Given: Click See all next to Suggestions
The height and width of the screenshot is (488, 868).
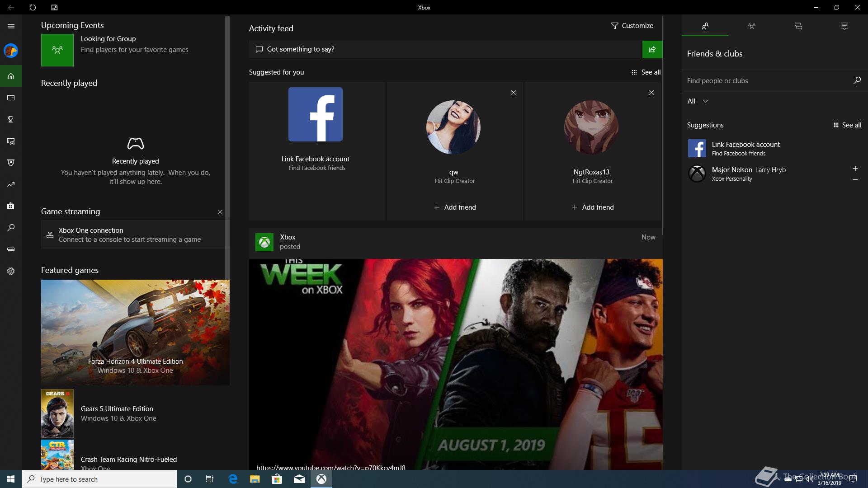Looking at the screenshot, I should click(847, 125).
